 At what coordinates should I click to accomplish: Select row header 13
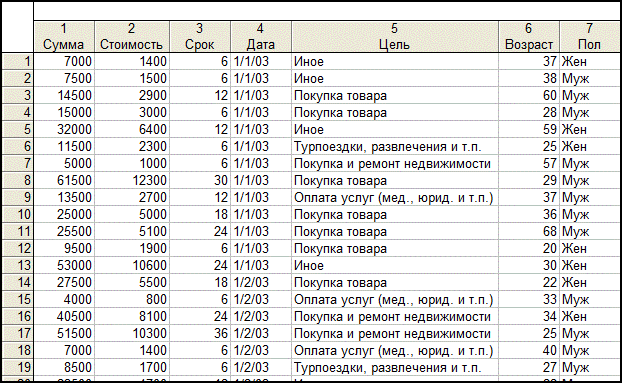18,265
